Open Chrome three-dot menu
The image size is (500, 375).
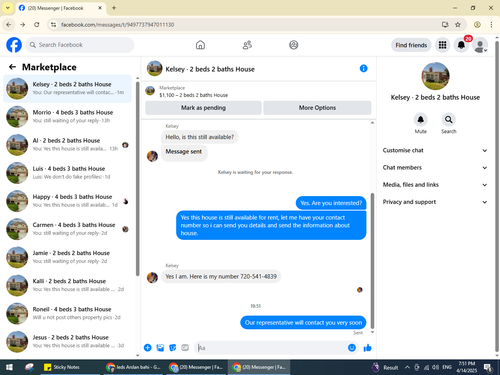coord(491,25)
